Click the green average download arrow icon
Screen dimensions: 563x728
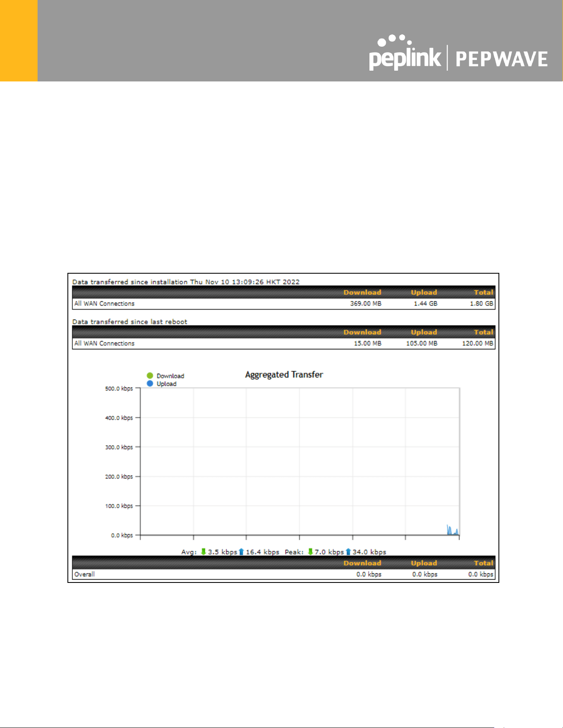[x=203, y=551]
